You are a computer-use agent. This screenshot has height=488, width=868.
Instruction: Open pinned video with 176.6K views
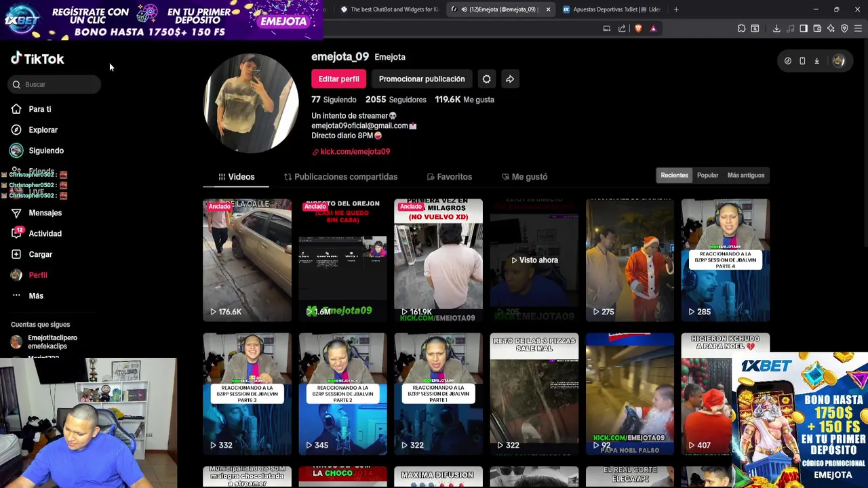click(x=247, y=260)
